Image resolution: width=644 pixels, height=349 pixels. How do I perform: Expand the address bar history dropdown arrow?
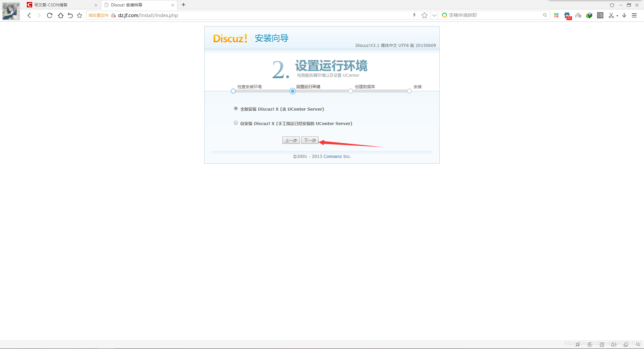(434, 15)
